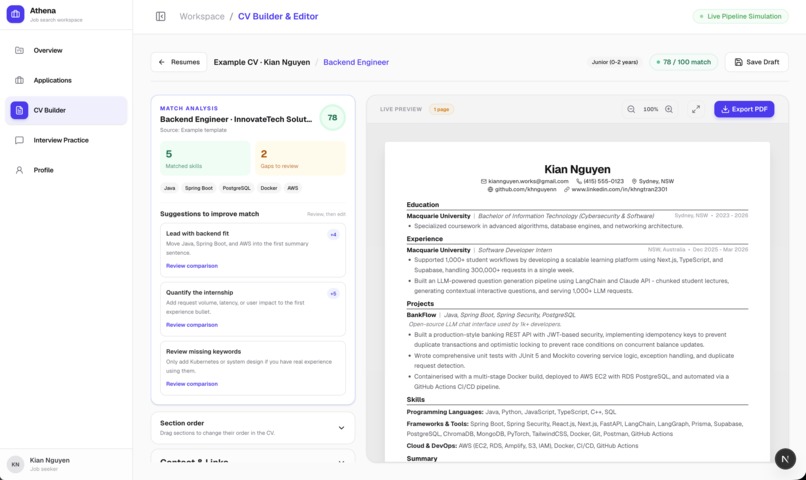Click the +5 badge on Quantify the internship

[x=333, y=293]
